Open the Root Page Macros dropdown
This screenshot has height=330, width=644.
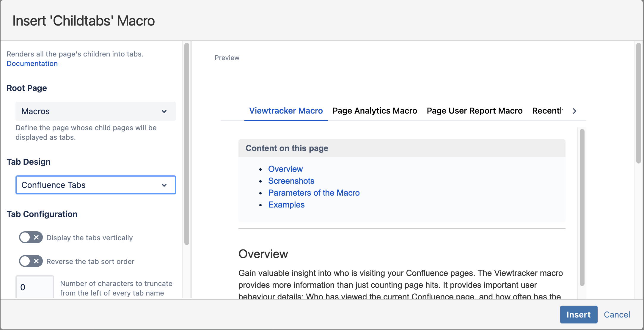click(95, 111)
